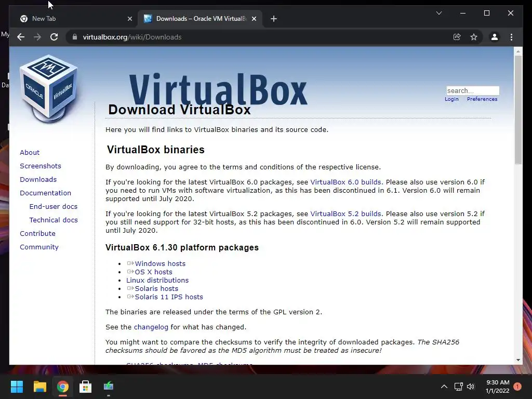Viewport: 532px width, 399px height.
Task: Download the OS X hosts package
Action: pyautogui.click(x=153, y=272)
